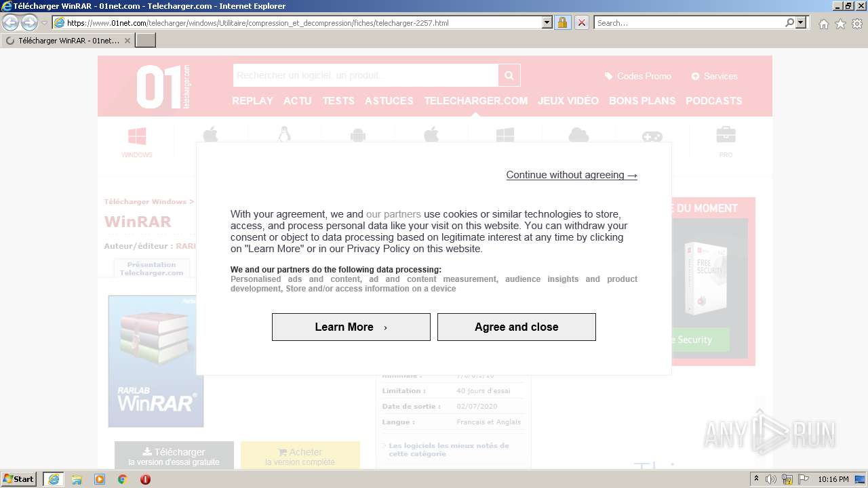Open 'Les logiciels les mieux notés' link
Image resolution: width=868 pixels, height=488 pixels.
pos(449,449)
